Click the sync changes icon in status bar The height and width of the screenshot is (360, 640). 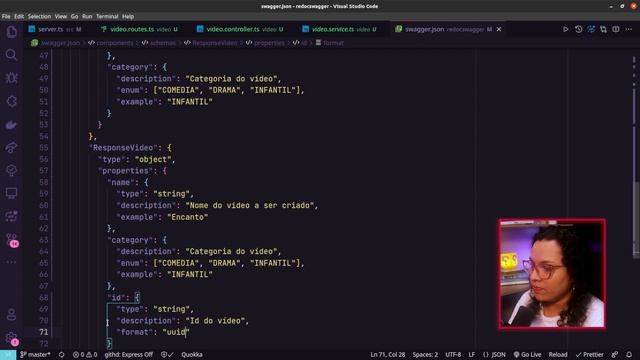pyautogui.click(x=62, y=355)
